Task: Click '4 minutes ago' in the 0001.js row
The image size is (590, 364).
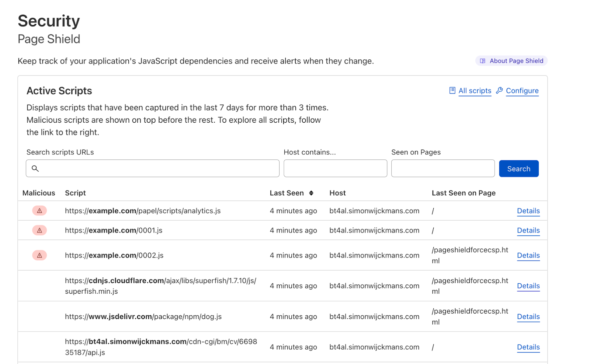Action: tap(293, 230)
